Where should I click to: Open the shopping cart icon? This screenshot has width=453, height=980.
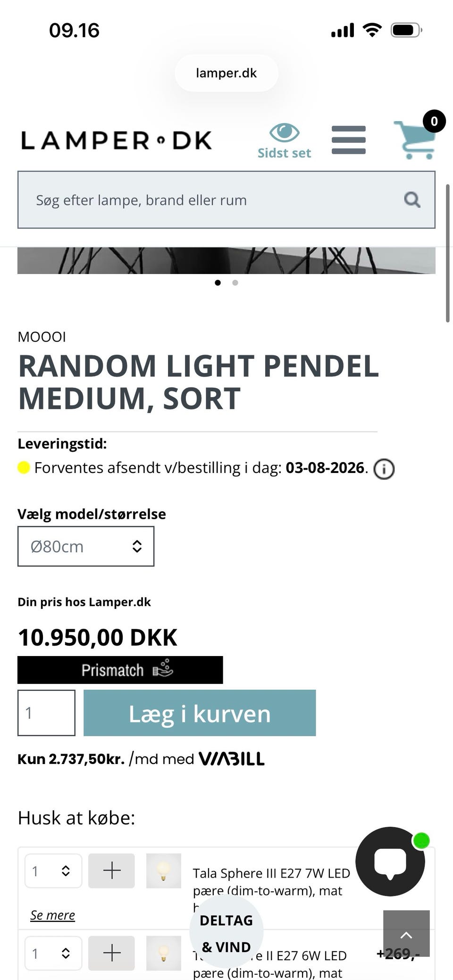(415, 139)
